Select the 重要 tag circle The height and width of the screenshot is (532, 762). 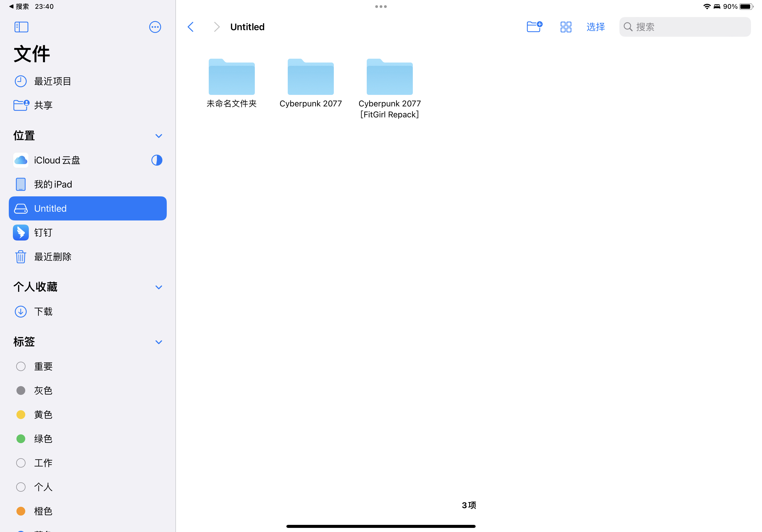(x=21, y=366)
